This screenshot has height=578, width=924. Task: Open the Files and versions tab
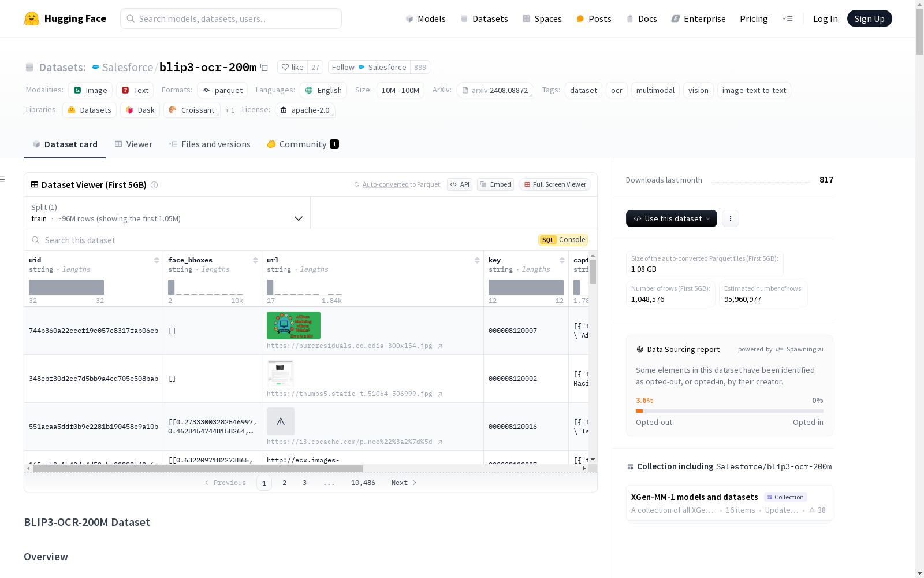click(210, 144)
